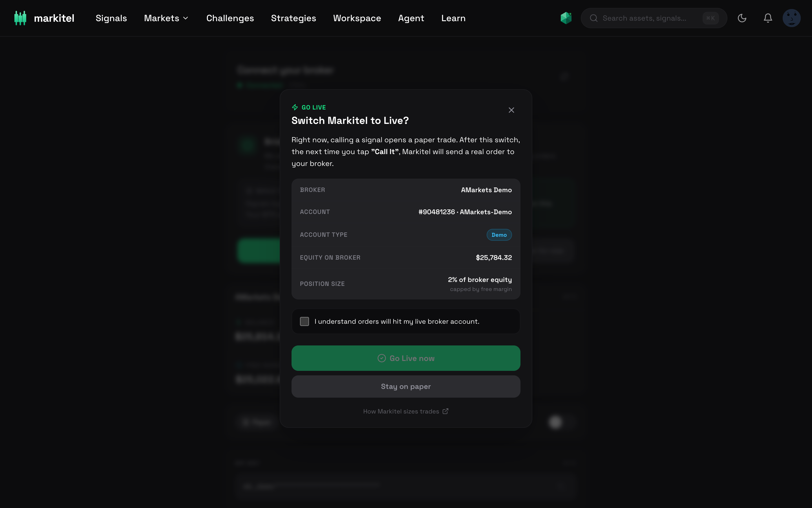Check the live broker account acknowledgment box

click(x=304, y=321)
